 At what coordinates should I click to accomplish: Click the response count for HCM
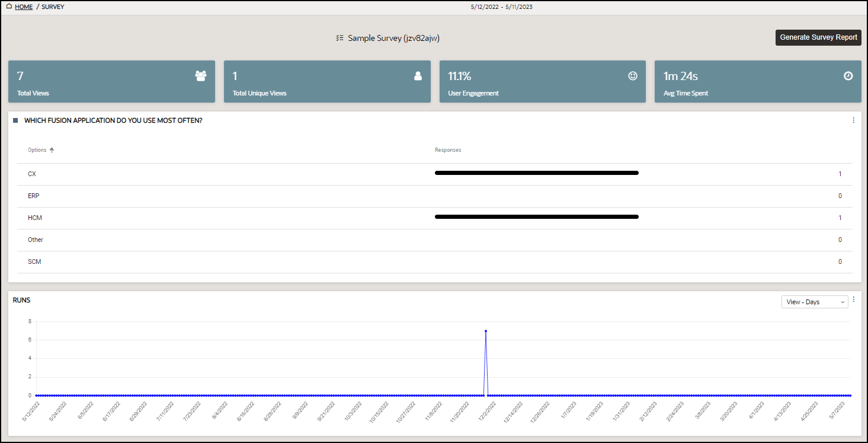tap(840, 218)
